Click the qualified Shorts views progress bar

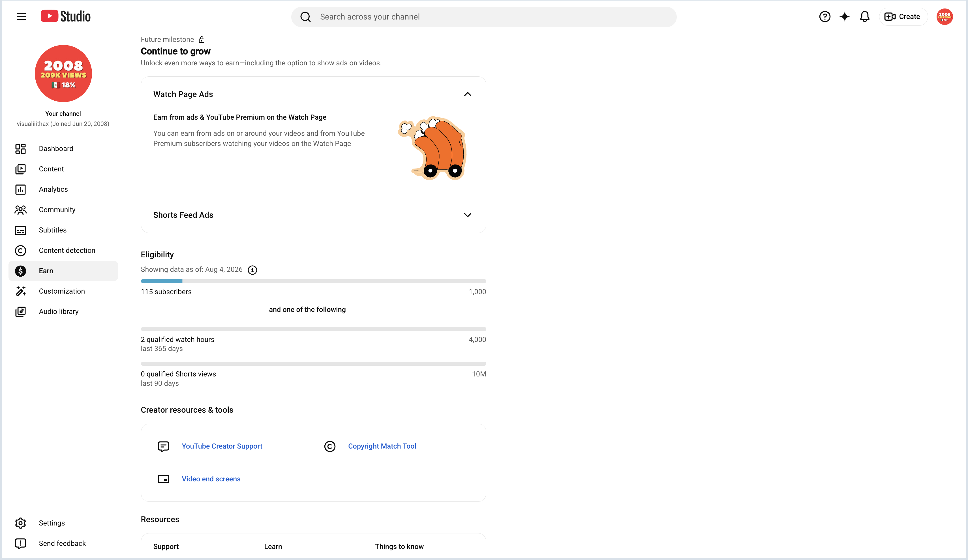[313, 363]
